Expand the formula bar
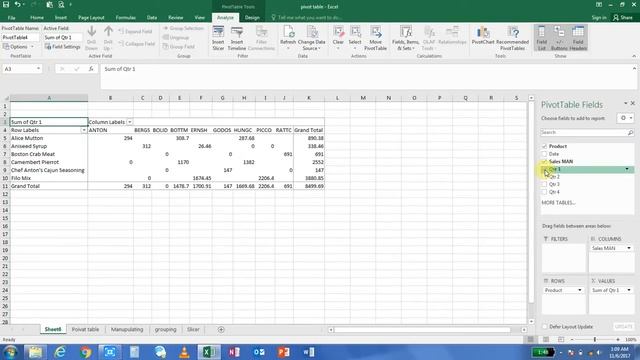 point(634,69)
